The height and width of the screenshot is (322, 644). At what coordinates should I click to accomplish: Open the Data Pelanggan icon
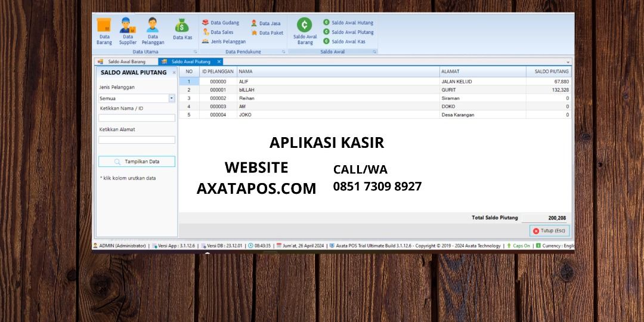coord(153,31)
